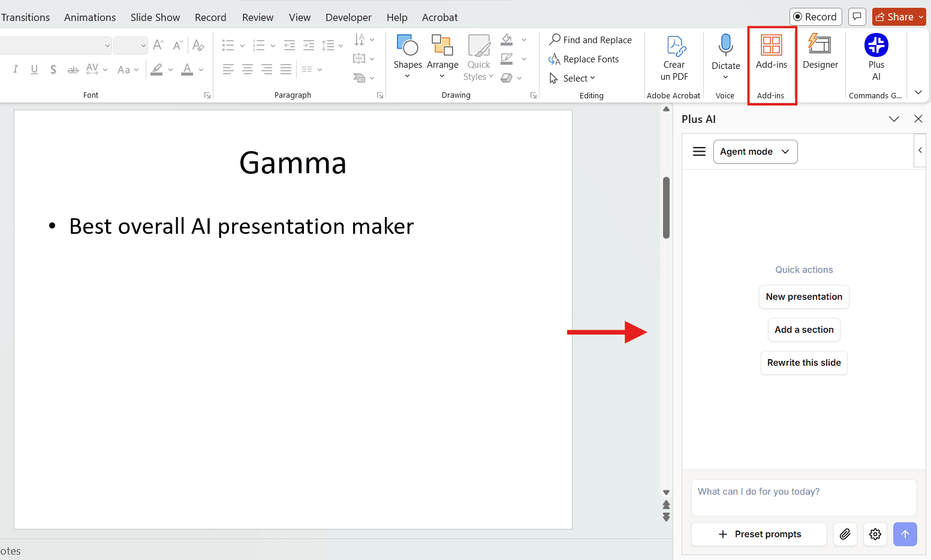Toggle strikethrough formatting
The image size is (931, 560).
pyautogui.click(x=73, y=70)
